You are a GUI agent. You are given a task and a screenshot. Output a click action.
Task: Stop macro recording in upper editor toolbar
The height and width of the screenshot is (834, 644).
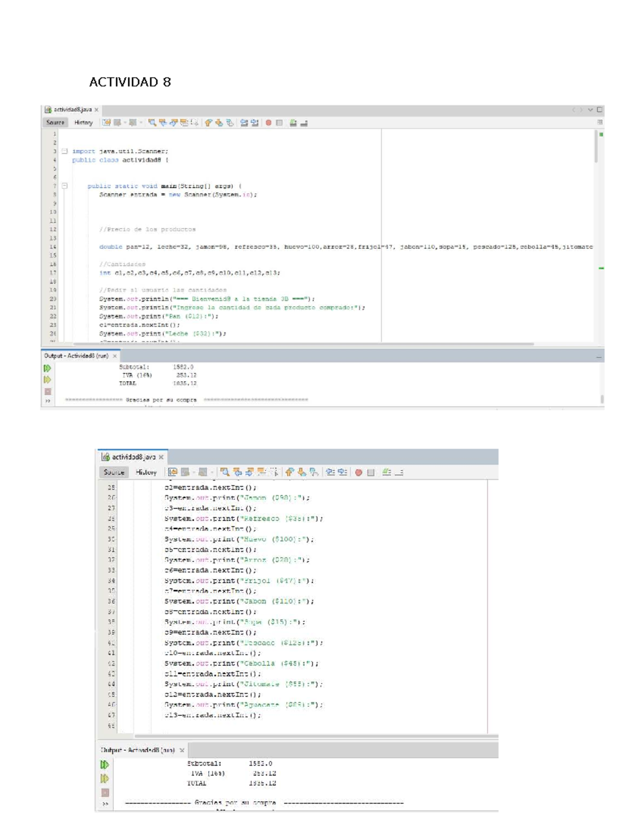pyautogui.click(x=279, y=122)
